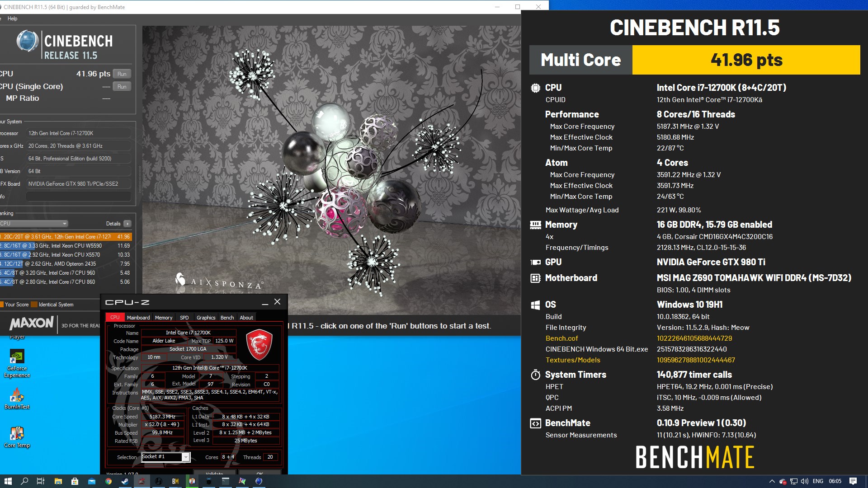Select the Core i7 CPU 960 ranking row
The width and height of the screenshot is (868, 488).
pos(66,273)
